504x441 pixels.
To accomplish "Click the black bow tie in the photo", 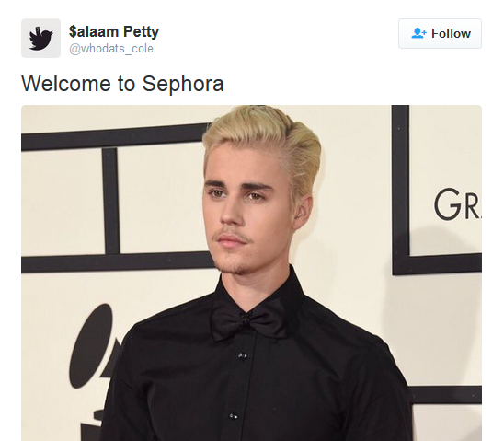I will 248,320.
